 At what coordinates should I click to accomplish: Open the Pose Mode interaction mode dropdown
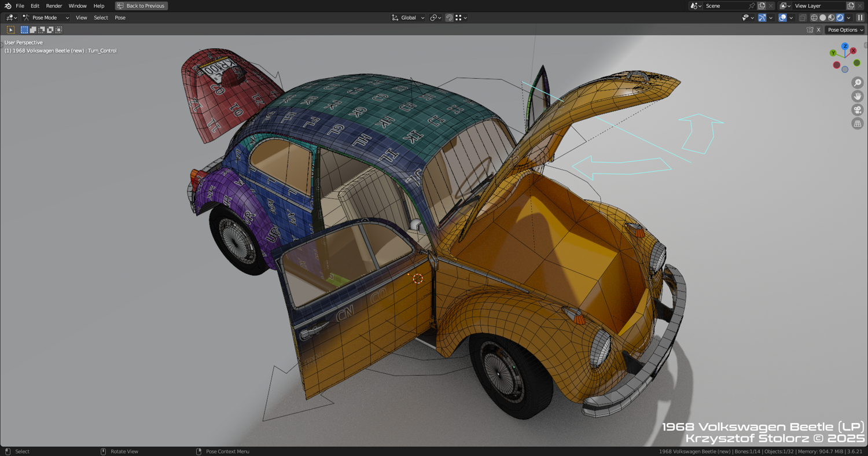(x=46, y=18)
